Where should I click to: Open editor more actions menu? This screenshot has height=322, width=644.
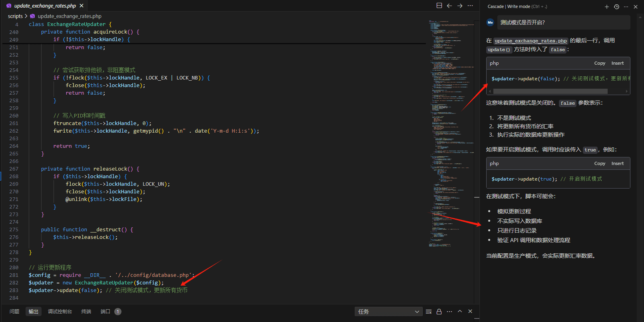click(470, 6)
